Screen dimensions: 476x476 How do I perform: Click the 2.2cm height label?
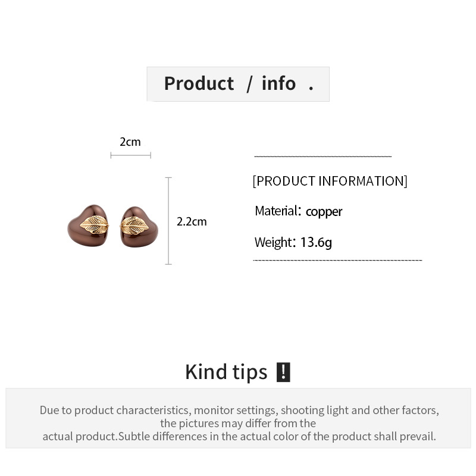pos(192,221)
